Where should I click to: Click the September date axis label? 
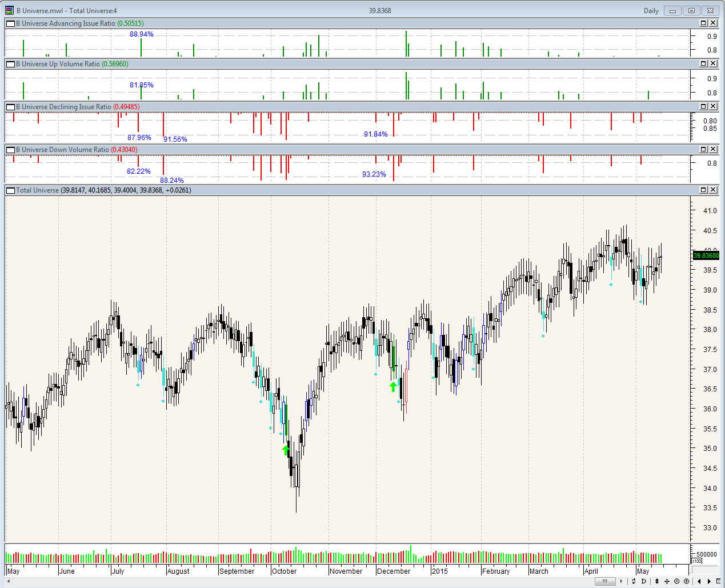(237, 571)
